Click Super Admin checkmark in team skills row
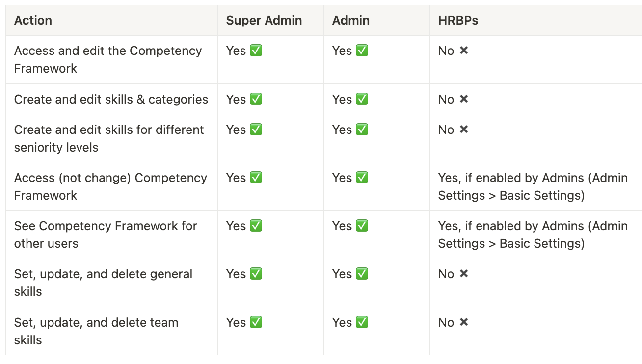The image size is (642, 364). coord(256,322)
